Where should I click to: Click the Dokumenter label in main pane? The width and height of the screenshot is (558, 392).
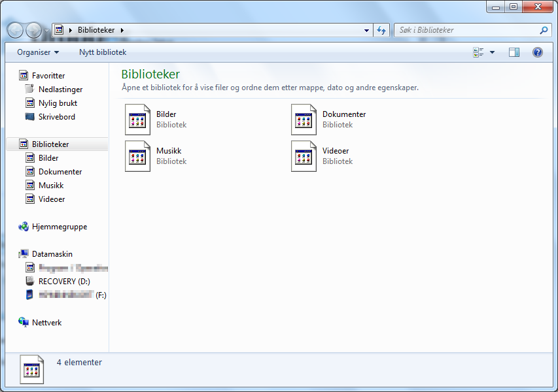(344, 114)
